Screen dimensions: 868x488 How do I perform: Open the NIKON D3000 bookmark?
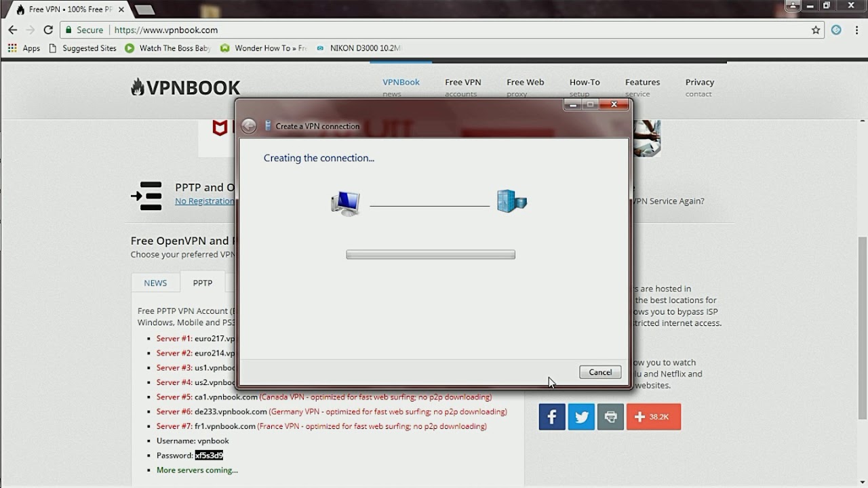point(359,48)
